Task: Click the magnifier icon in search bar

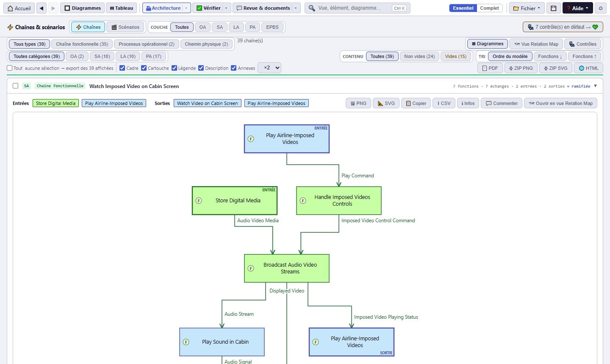Action: (x=312, y=8)
